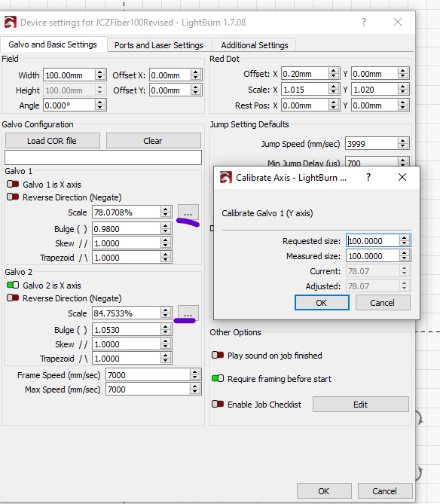
Task: Click Measured size stepper arrows
Action: point(405,255)
